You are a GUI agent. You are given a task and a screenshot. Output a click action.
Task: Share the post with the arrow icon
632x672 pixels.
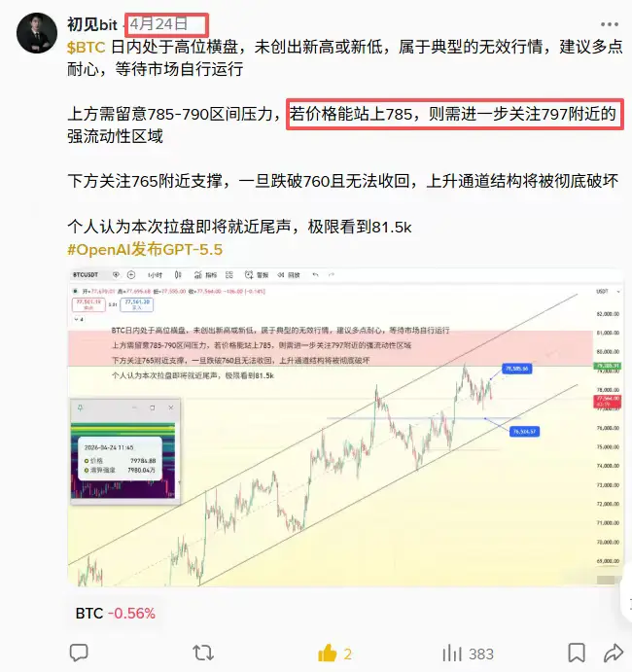click(614, 653)
